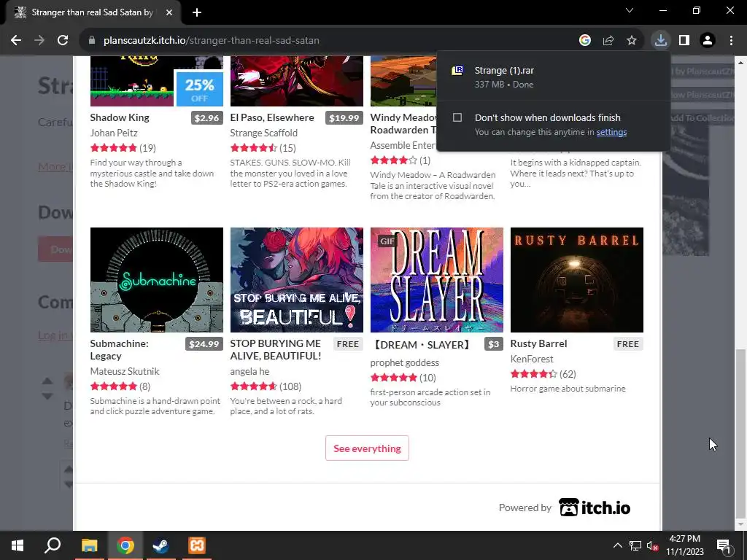Open Windows taskbar search

pyautogui.click(x=53, y=545)
